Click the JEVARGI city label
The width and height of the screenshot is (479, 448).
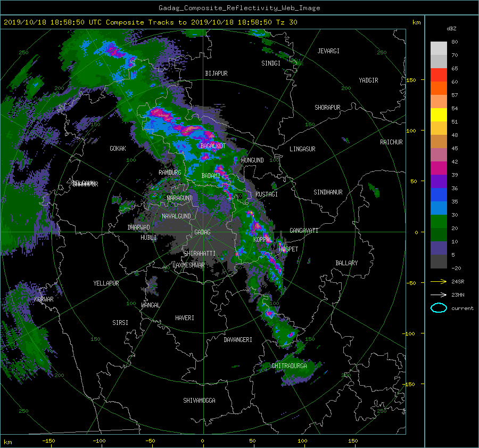[x=328, y=51]
